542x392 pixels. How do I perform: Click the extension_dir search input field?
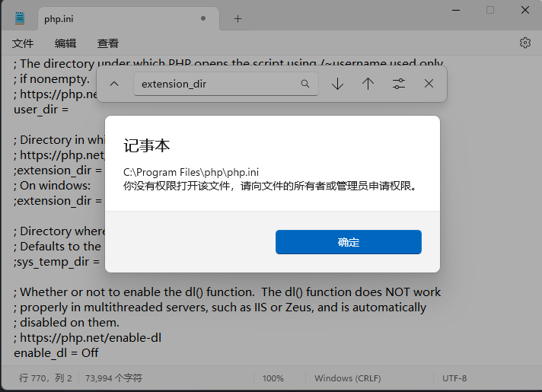(x=217, y=84)
